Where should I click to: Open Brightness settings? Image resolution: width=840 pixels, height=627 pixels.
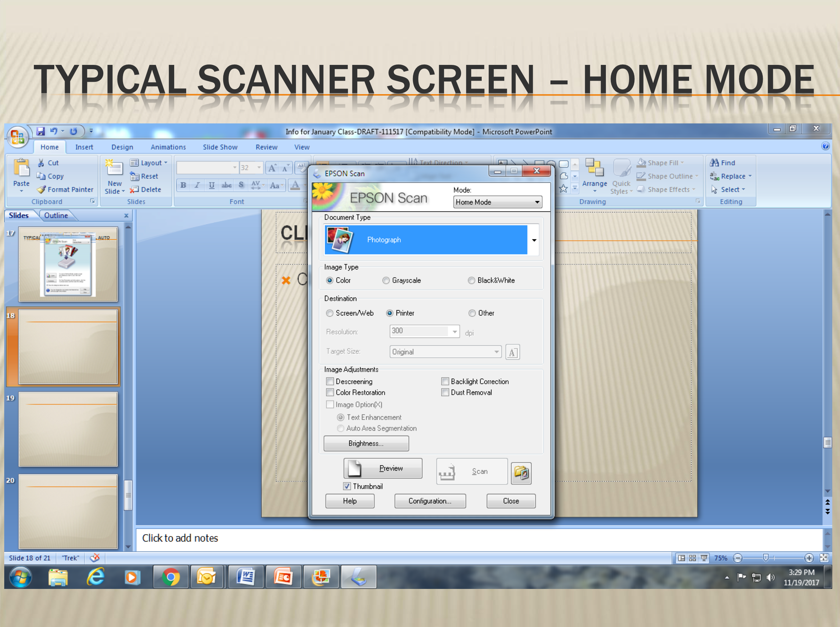[366, 443]
